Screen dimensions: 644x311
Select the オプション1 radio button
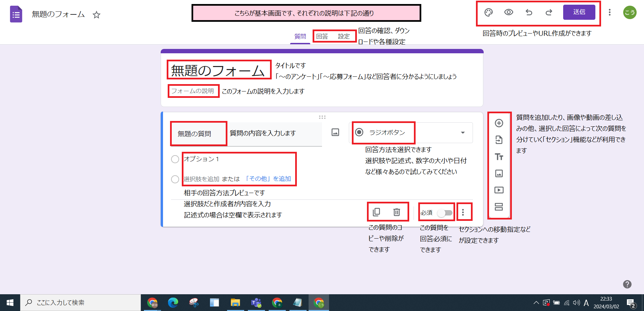tap(175, 159)
